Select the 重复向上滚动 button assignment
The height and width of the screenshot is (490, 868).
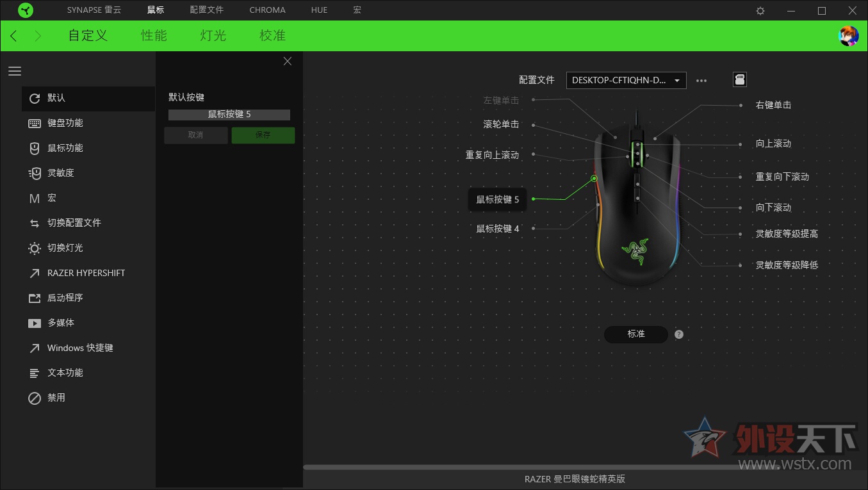[x=492, y=155]
